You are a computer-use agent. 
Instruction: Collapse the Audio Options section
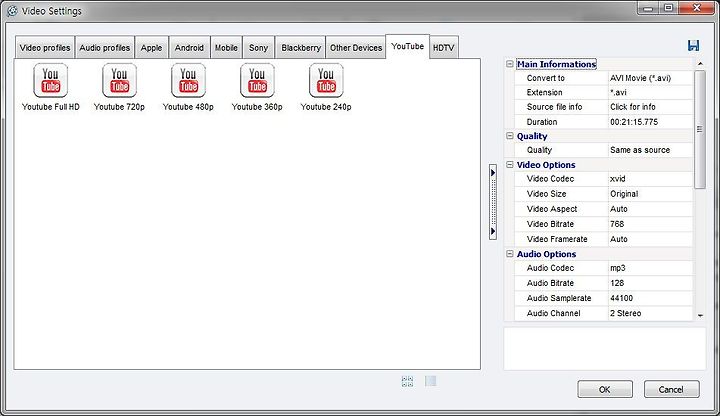point(510,253)
